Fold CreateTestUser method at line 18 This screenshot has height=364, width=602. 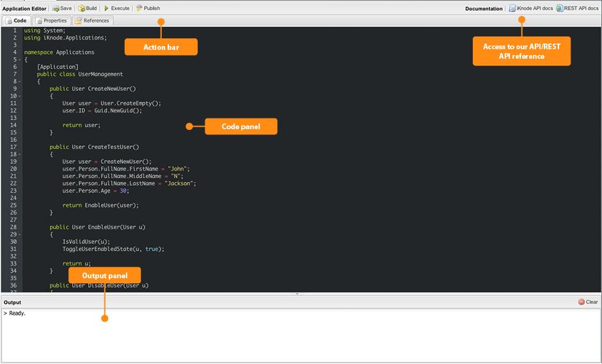click(20, 155)
